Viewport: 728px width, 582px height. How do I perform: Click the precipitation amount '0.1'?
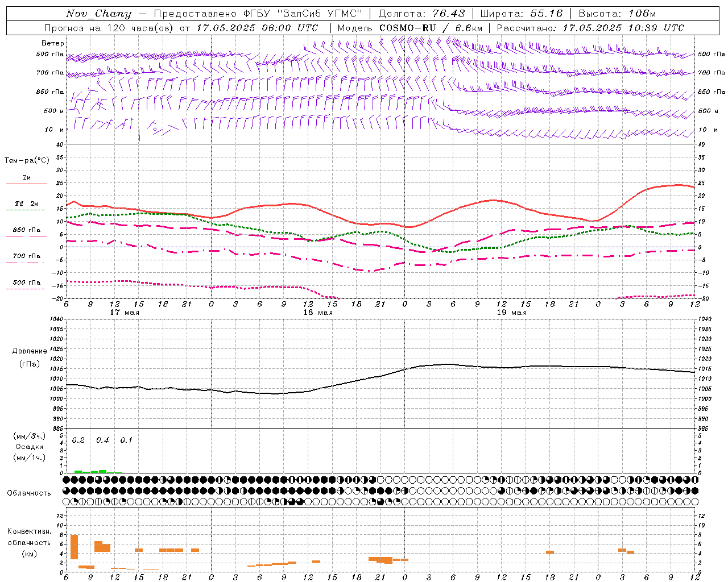[126, 440]
